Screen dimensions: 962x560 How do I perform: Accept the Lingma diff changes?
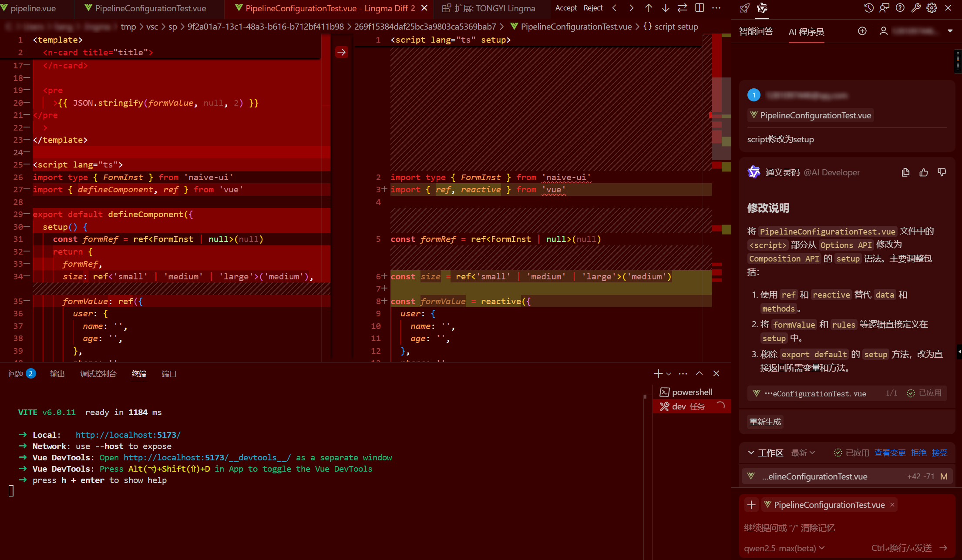tap(566, 8)
